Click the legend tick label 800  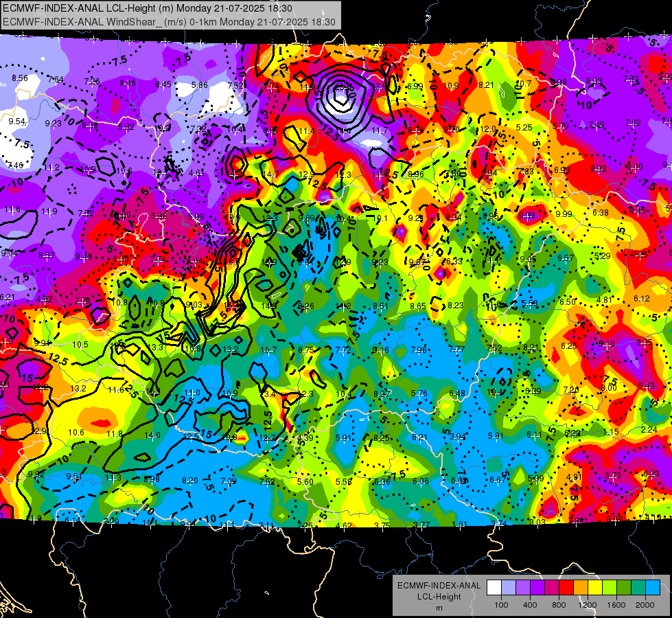click(559, 605)
